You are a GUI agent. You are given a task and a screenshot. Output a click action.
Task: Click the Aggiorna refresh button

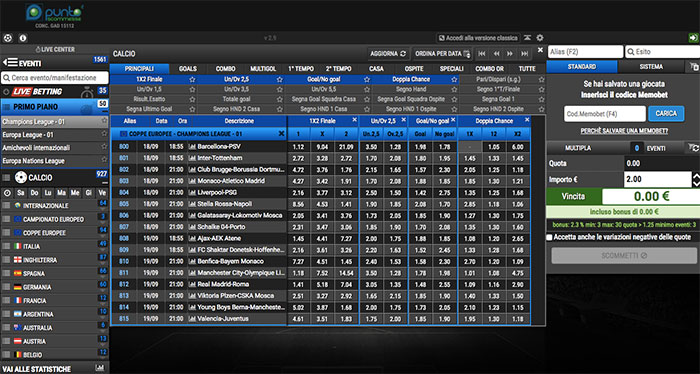coord(388,54)
